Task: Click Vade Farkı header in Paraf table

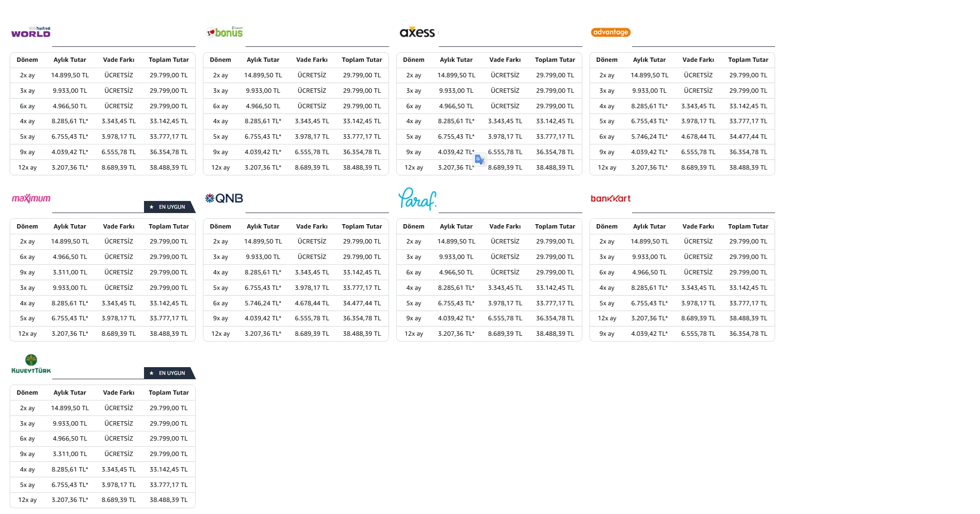Action: (x=505, y=227)
